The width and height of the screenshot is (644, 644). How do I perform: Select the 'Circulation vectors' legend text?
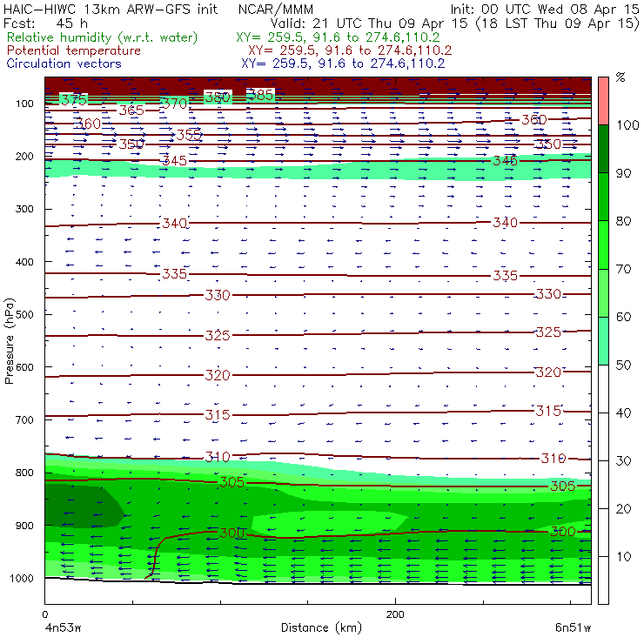point(64,64)
